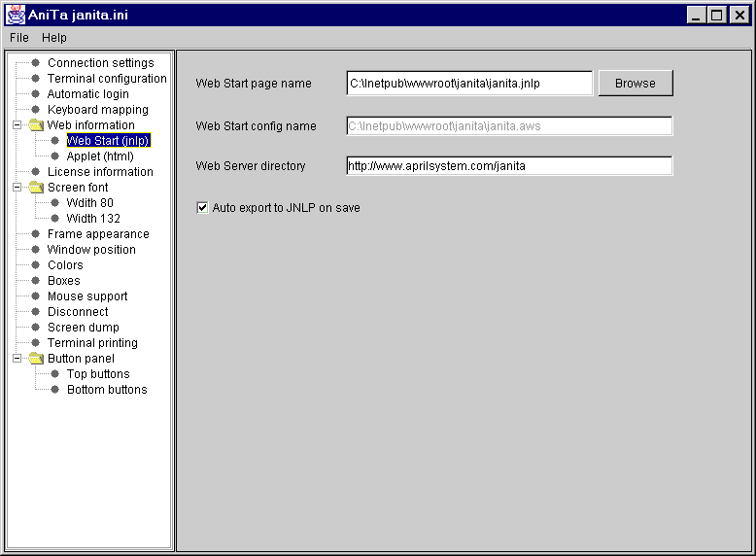Maximize the AniTa window
Viewport: 756px width, 556px height.
pyautogui.click(x=717, y=15)
